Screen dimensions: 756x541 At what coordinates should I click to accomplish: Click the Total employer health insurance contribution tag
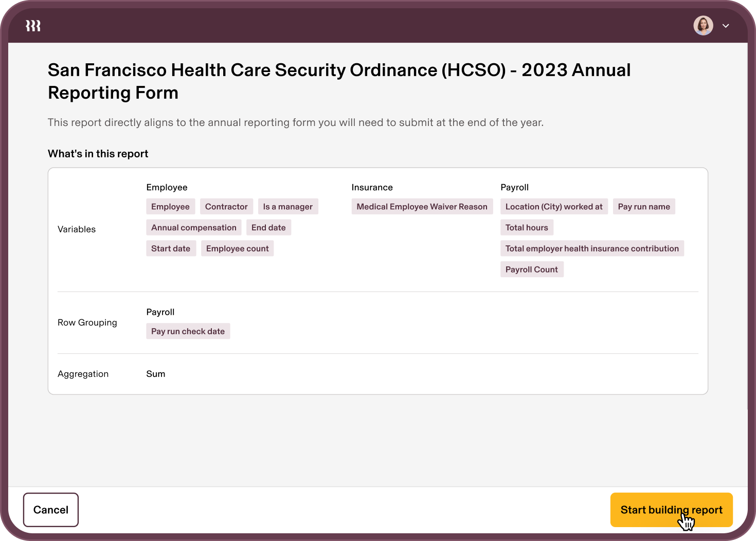coord(592,248)
